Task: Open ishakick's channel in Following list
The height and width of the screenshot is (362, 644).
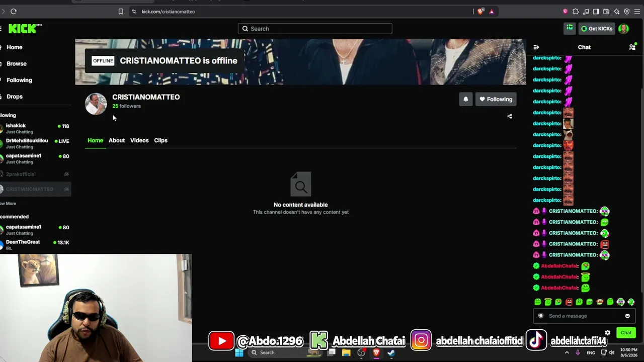Action: point(35,128)
